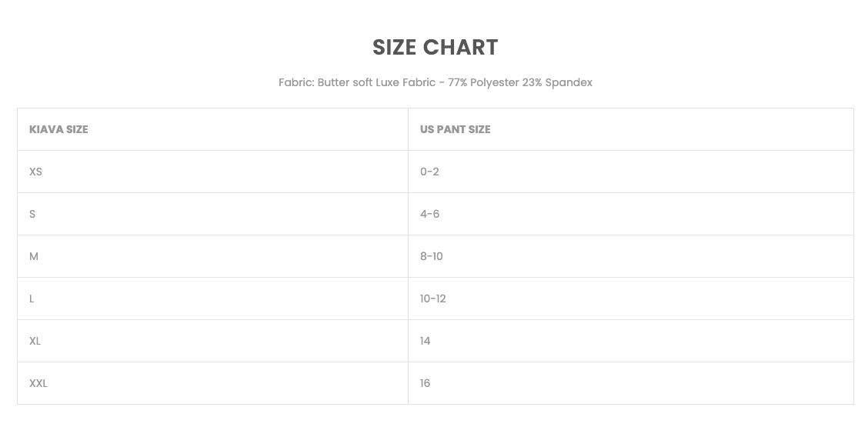Click the pant size 16 cell
The height and width of the screenshot is (427, 868).
[426, 383]
